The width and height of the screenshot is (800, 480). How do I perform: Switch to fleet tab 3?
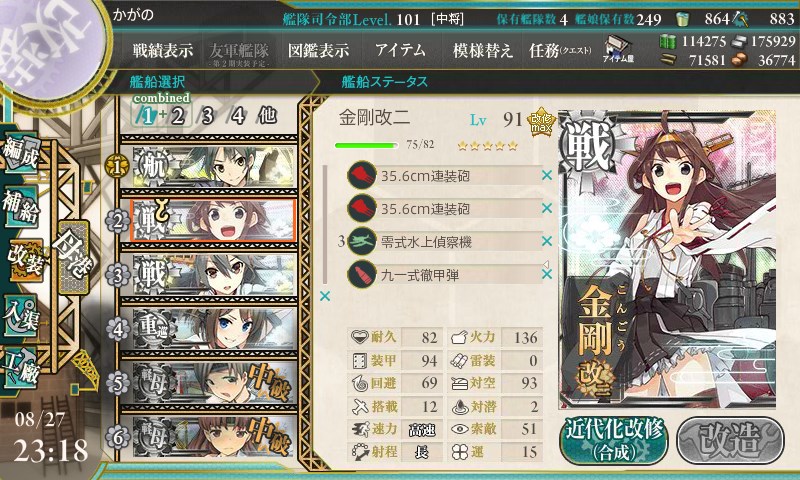(207, 116)
